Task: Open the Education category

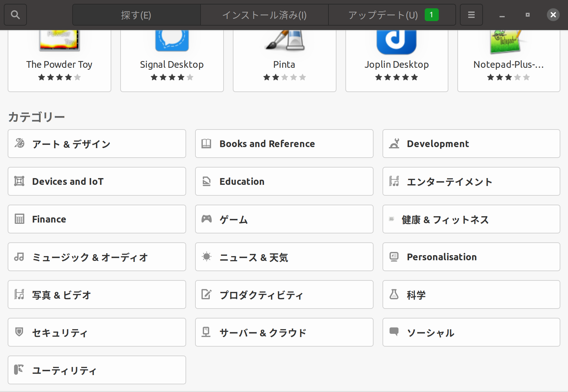Action: [284, 181]
